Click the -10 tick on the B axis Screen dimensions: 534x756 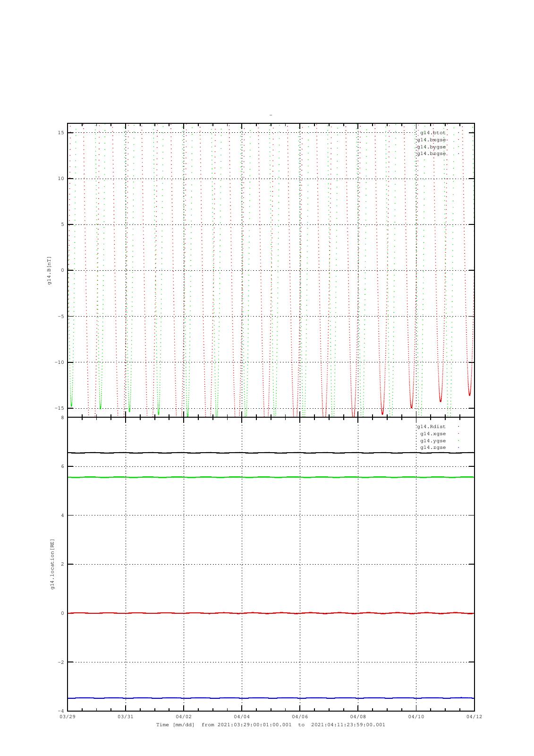point(59,362)
